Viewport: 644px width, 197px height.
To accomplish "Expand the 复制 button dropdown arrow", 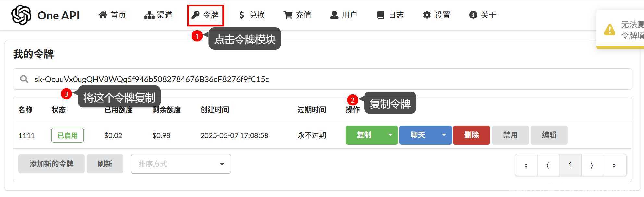I will [x=390, y=135].
